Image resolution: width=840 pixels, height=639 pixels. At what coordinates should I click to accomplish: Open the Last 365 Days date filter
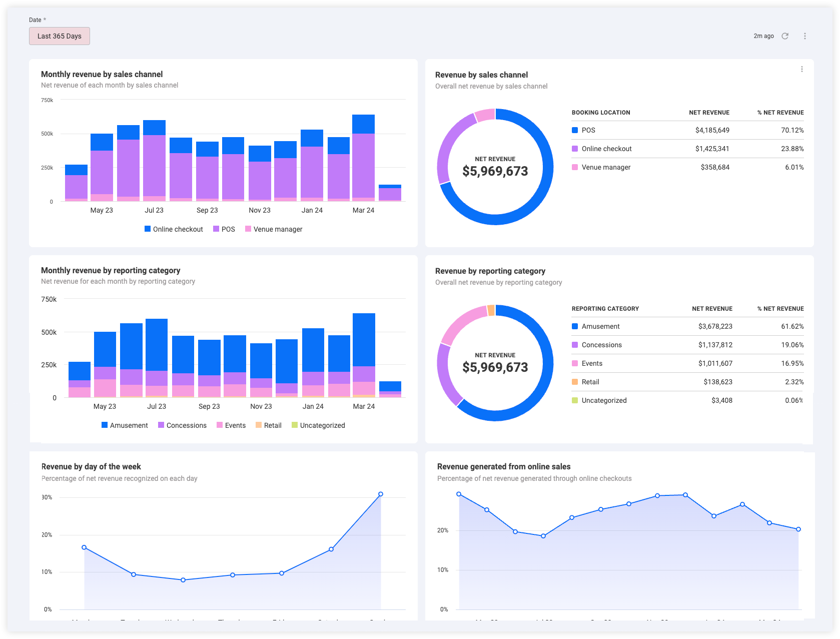tap(60, 36)
